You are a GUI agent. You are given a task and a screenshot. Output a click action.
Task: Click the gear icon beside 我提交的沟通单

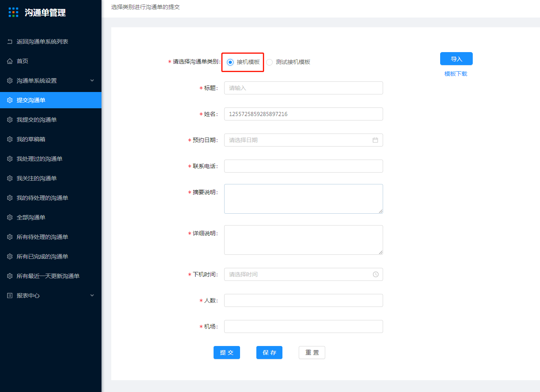click(x=10, y=120)
